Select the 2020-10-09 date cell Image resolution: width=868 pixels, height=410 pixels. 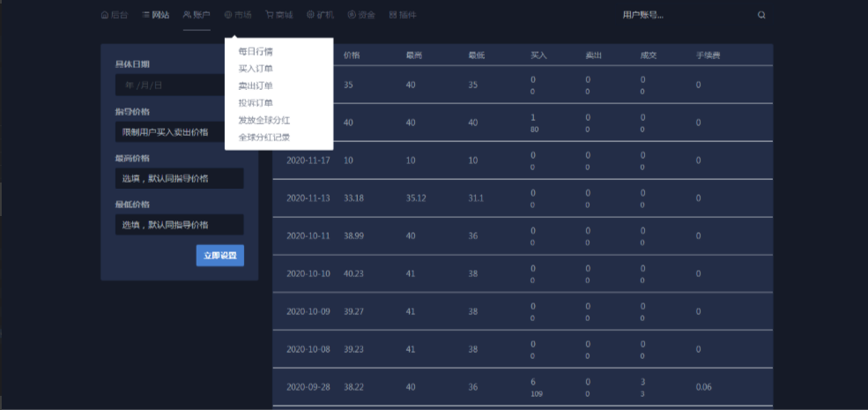(x=308, y=311)
